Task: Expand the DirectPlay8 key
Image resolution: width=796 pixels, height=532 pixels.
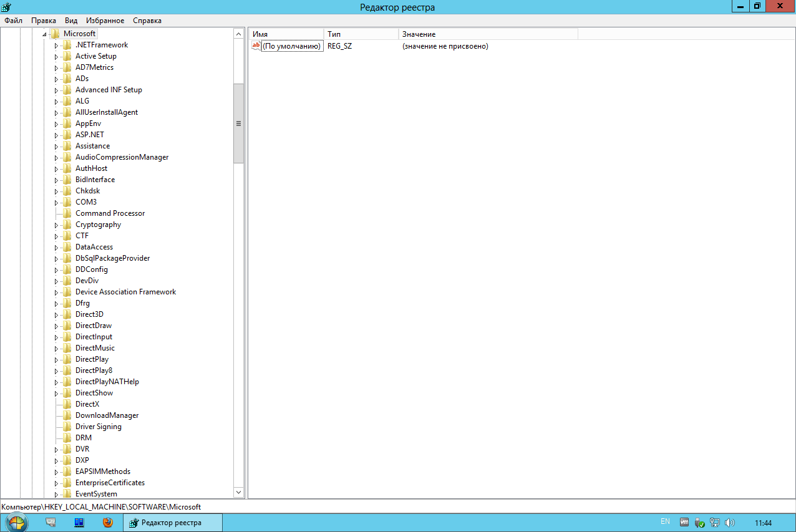Action: (x=56, y=370)
